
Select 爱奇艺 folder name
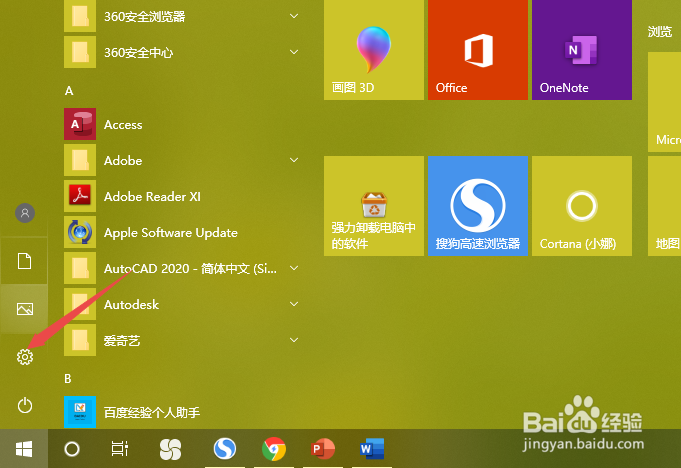[122, 341]
